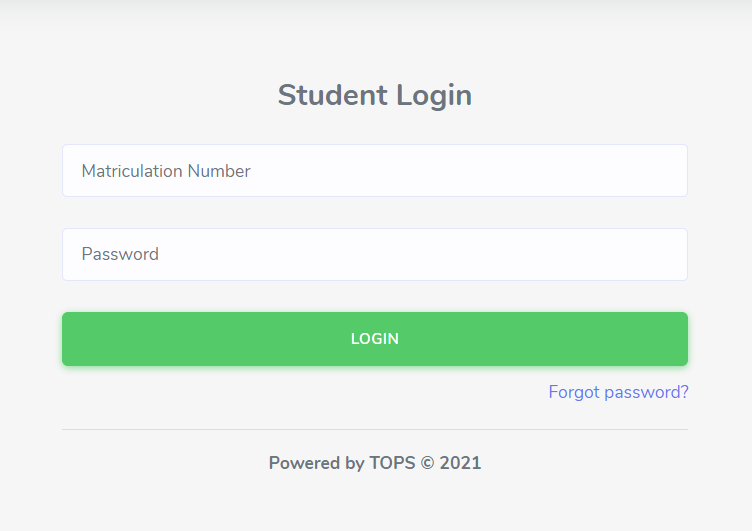Click the Matriculation Number placeholder text
The width and height of the screenshot is (752, 531).
[166, 171]
